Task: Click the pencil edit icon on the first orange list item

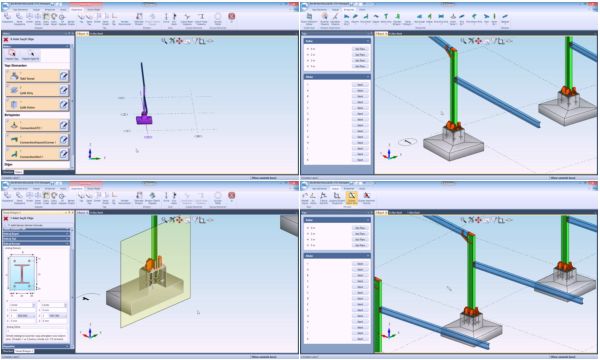Action: [x=64, y=76]
